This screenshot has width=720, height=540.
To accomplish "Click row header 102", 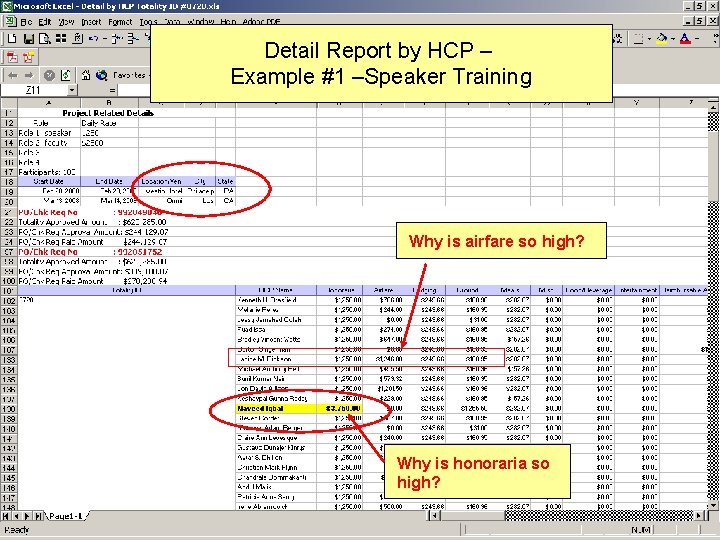I will pyautogui.click(x=9, y=300).
